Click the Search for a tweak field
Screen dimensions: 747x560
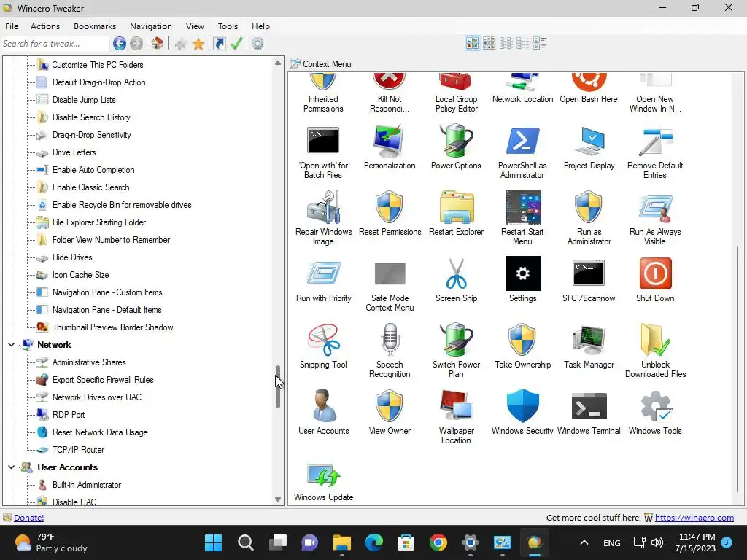click(55, 44)
